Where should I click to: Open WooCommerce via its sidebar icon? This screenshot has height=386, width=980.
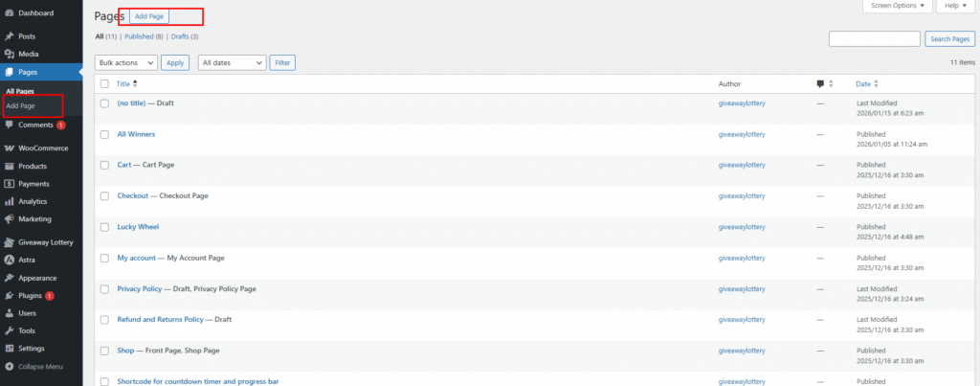click(x=9, y=148)
